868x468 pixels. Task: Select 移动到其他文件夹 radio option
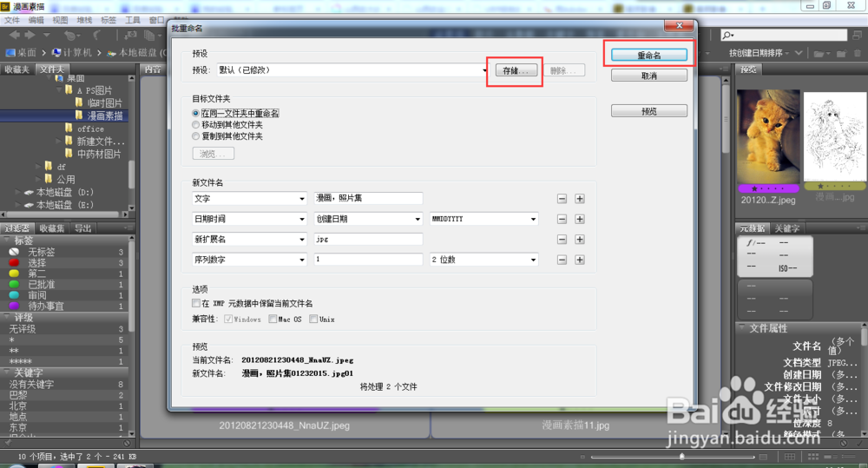(x=195, y=125)
